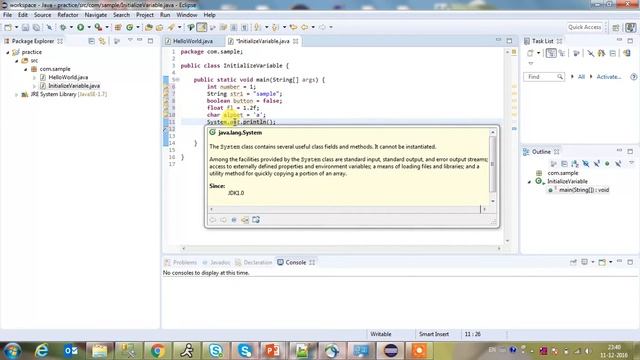Collapse the practice project tree node
Screen dimensions: 640x360
pyautogui.click(x=8, y=52)
